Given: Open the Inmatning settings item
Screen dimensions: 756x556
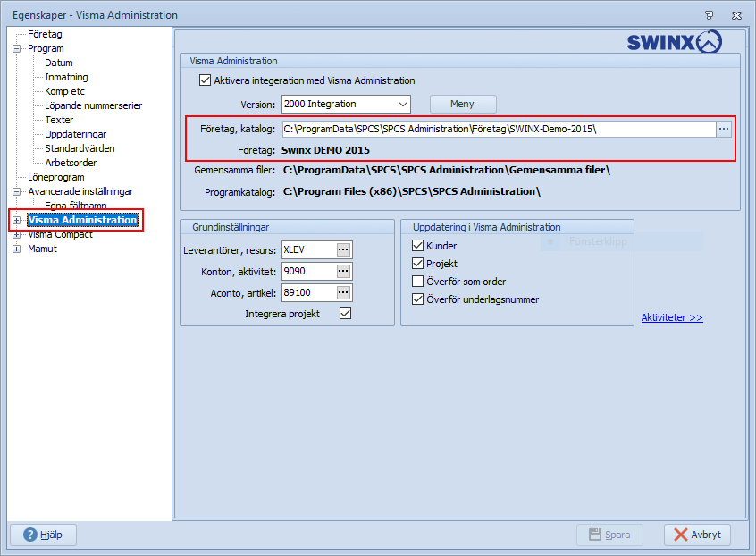Looking at the screenshot, I should pyautogui.click(x=66, y=77).
